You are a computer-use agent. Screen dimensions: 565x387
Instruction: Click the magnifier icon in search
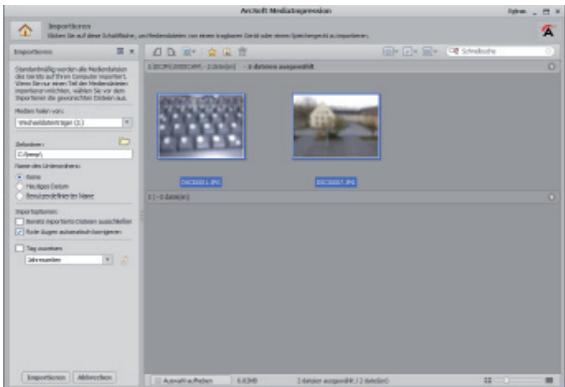[454, 51]
